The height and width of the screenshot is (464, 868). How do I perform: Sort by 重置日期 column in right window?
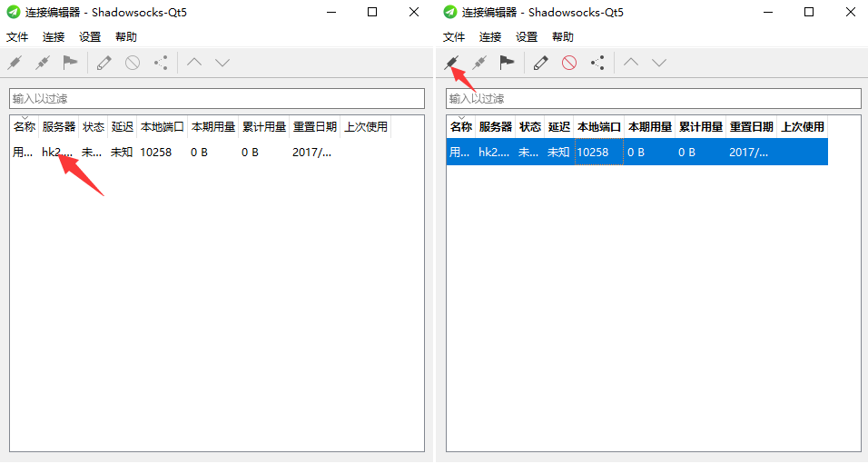click(x=752, y=127)
